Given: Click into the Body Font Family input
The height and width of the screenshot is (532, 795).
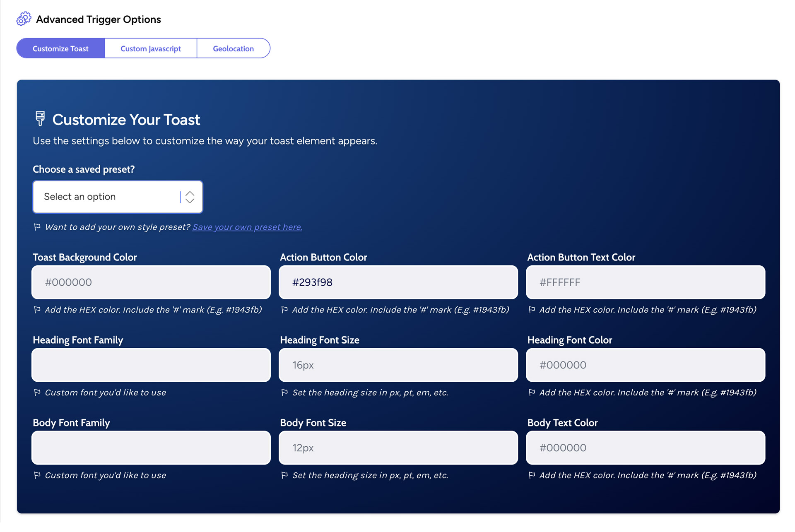Looking at the screenshot, I should [151, 448].
